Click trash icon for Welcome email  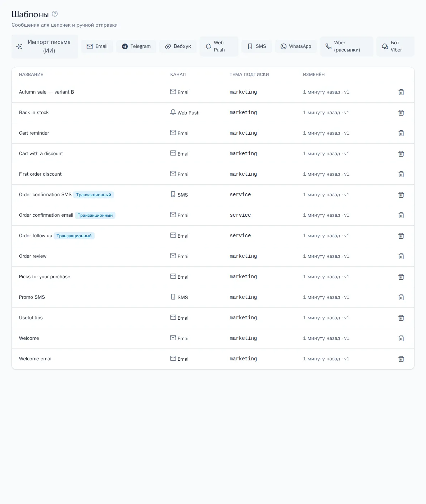click(x=401, y=359)
